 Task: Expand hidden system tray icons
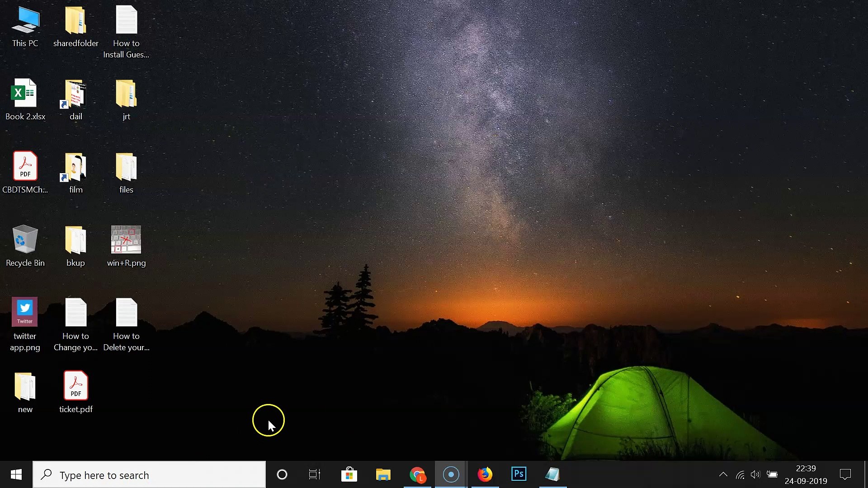[x=723, y=474]
